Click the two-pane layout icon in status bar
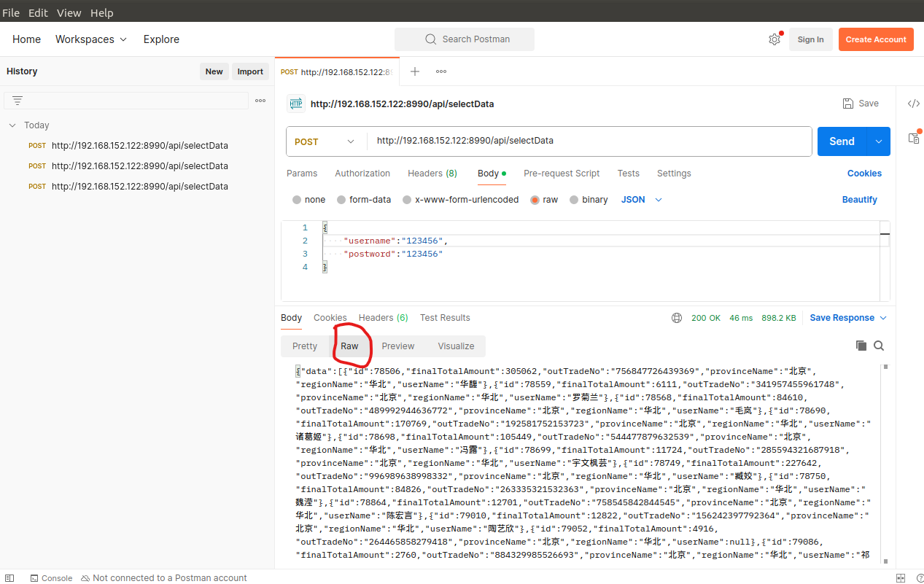 (x=901, y=578)
